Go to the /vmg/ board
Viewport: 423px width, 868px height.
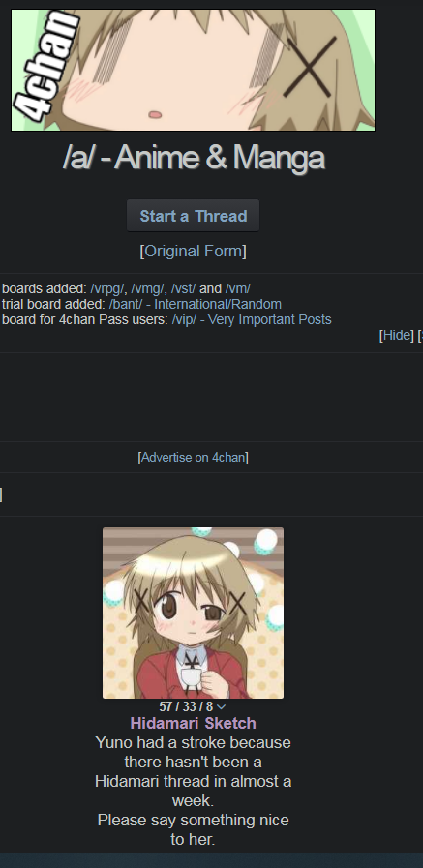(147, 288)
